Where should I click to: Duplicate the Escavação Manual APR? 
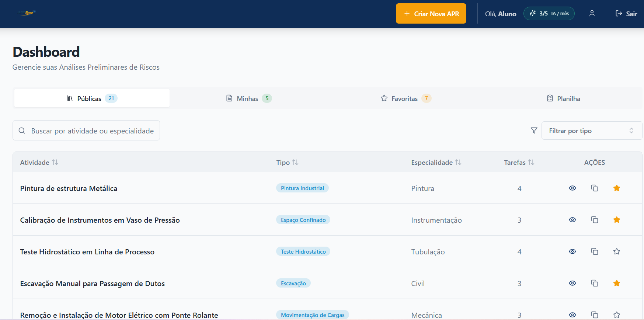pyautogui.click(x=595, y=283)
